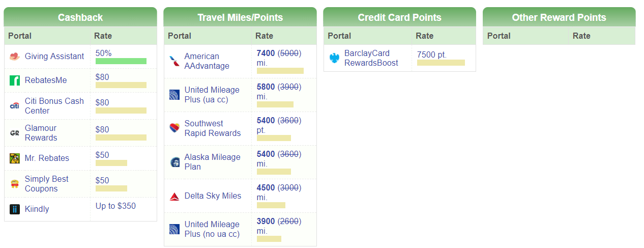
Task: Click the Citi logo icon
Action: [x=15, y=106]
